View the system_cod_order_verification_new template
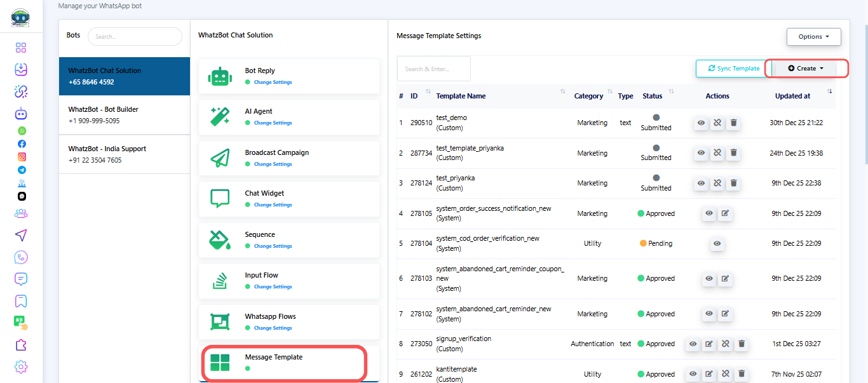This screenshot has height=383, width=868. [717, 243]
